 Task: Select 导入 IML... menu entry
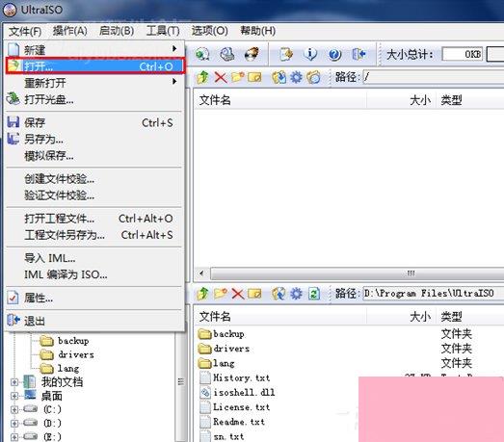(94, 258)
